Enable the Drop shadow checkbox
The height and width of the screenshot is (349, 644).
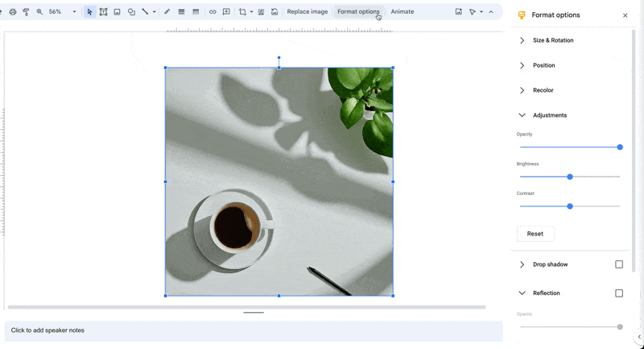tap(619, 264)
